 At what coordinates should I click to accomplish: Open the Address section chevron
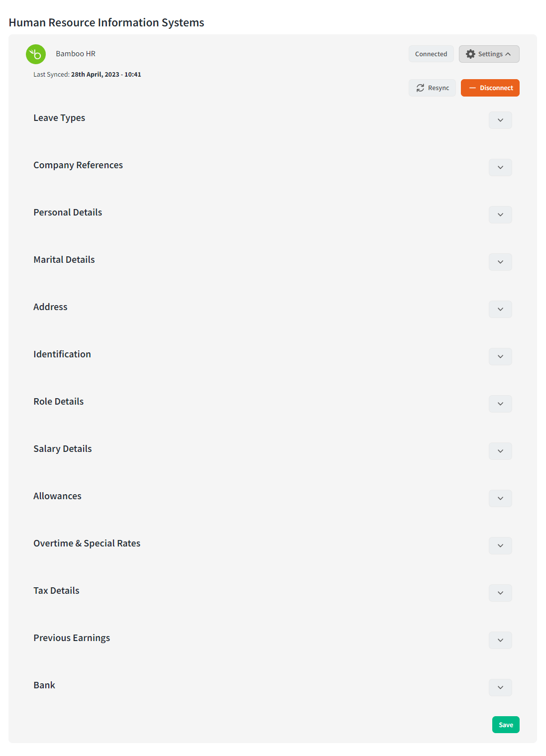500,309
